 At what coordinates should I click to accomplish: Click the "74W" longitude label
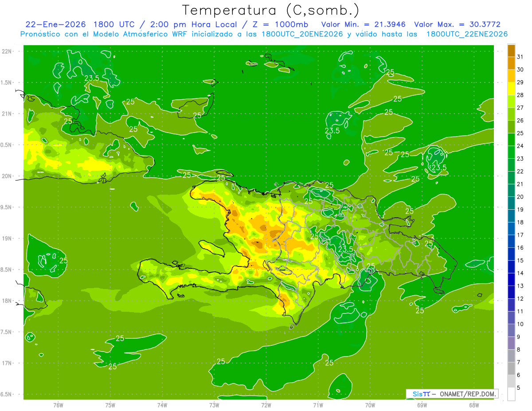point(162,405)
